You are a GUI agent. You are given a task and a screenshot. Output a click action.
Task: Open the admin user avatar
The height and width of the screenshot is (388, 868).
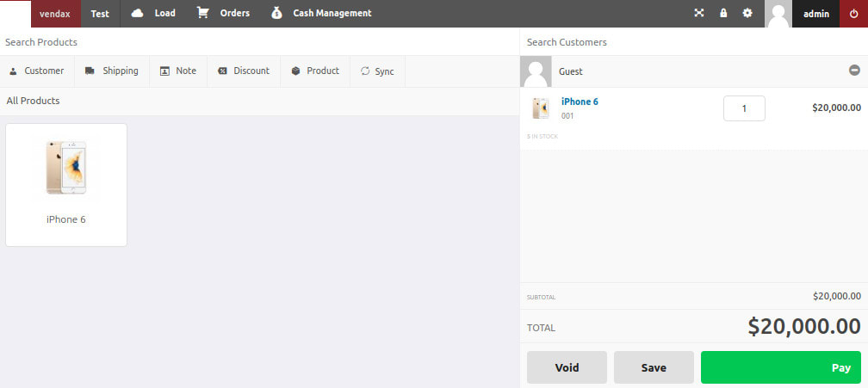click(x=778, y=14)
